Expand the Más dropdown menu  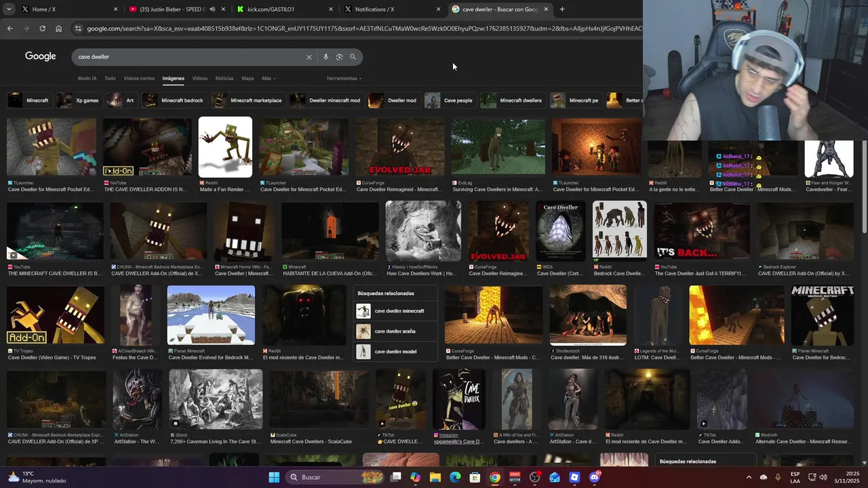click(269, 78)
